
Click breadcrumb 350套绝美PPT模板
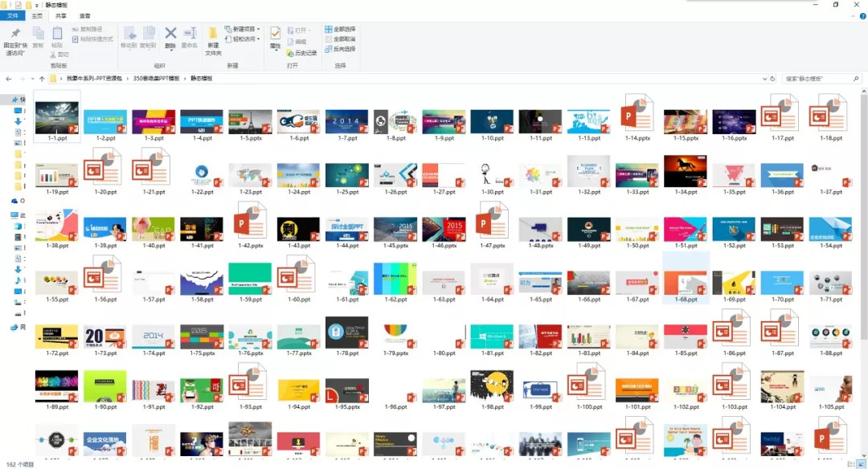pyautogui.click(x=157, y=79)
